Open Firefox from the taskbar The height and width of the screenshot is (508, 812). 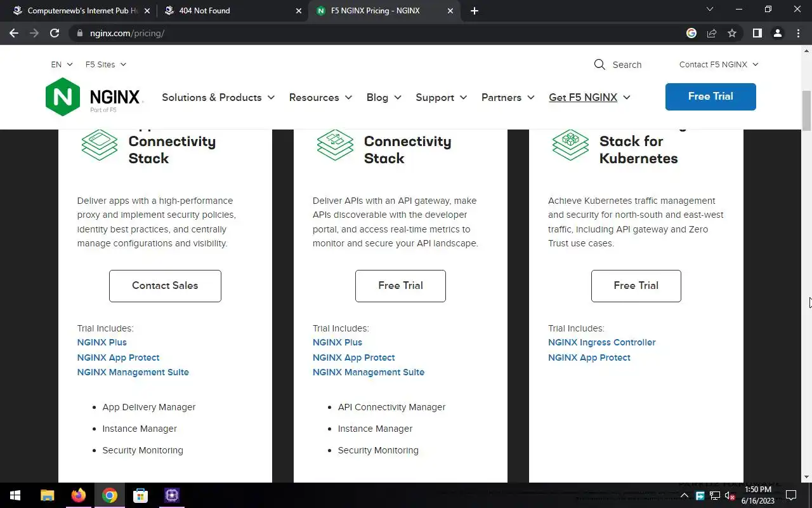pos(79,495)
